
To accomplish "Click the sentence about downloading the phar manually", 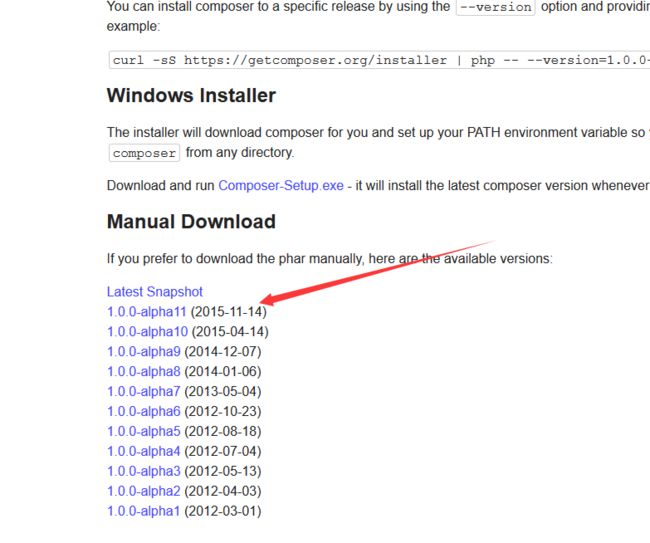I will coord(330,259).
